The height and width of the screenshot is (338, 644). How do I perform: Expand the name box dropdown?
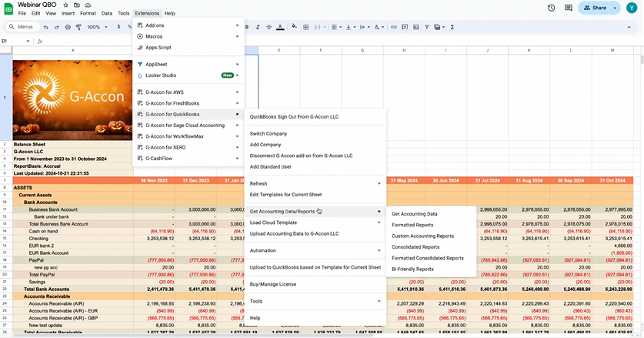pos(28,41)
